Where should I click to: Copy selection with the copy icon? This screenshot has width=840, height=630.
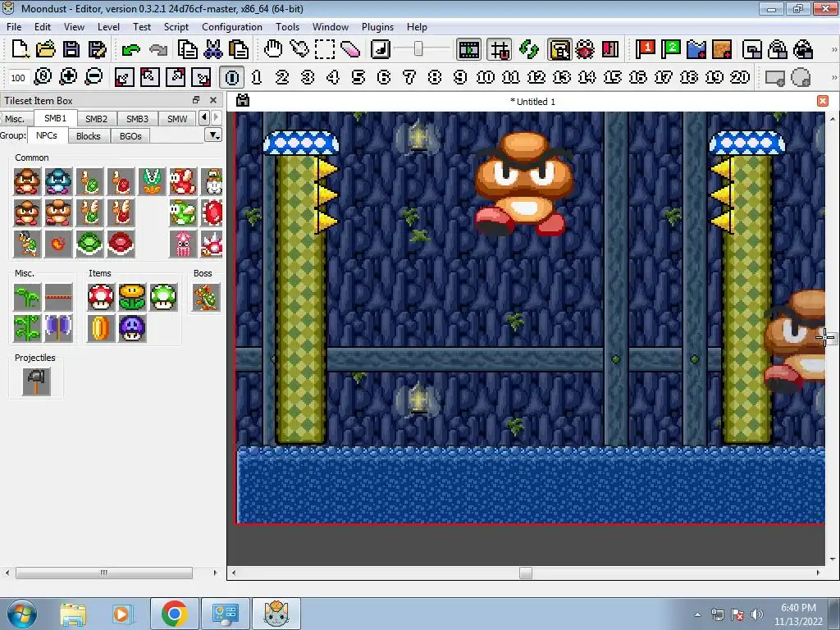point(187,49)
